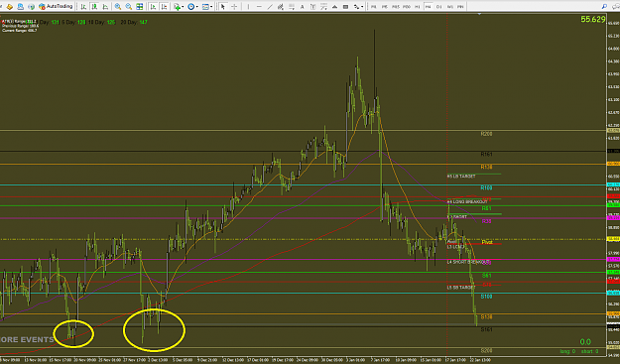Switch to the M1 timeframe
The width and height of the screenshot is (620, 364).
[374, 7]
